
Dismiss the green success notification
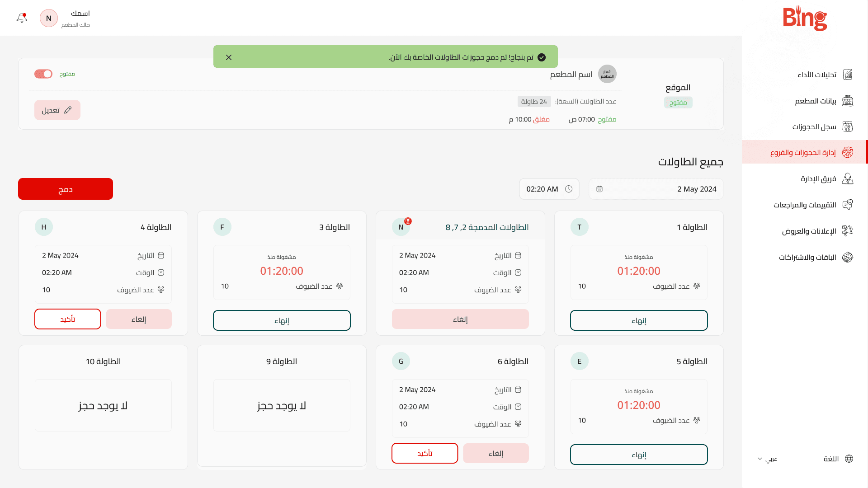(x=229, y=57)
